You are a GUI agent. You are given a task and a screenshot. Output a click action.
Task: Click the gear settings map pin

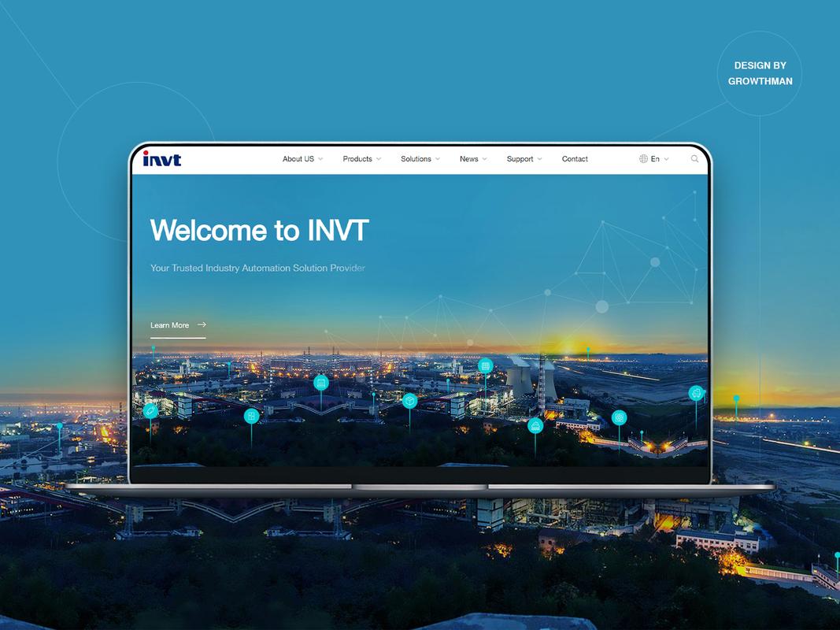tap(620, 417)
